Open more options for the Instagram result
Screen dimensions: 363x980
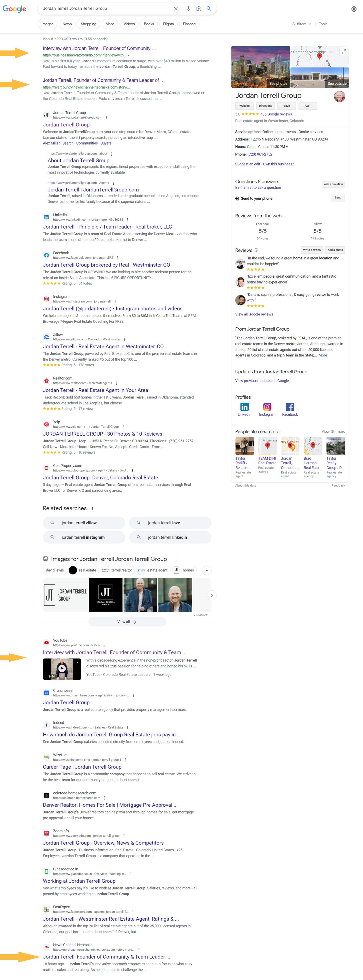point(115,301)
